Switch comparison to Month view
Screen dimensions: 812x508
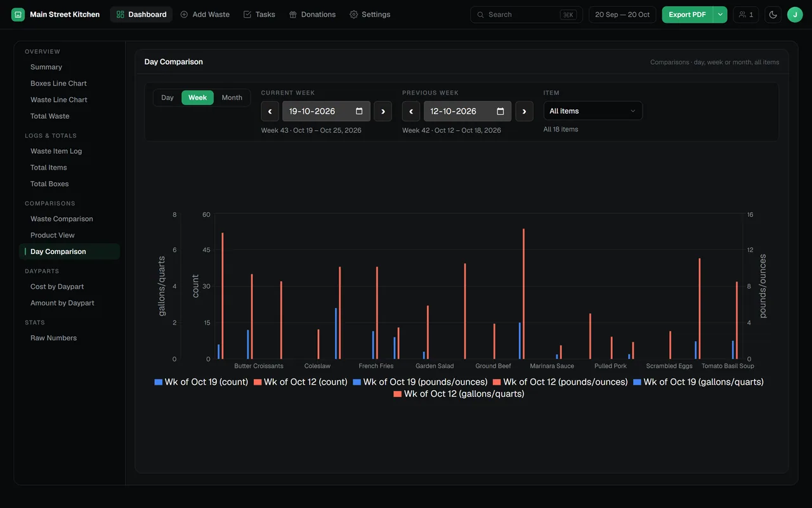(x=232, y=98)
